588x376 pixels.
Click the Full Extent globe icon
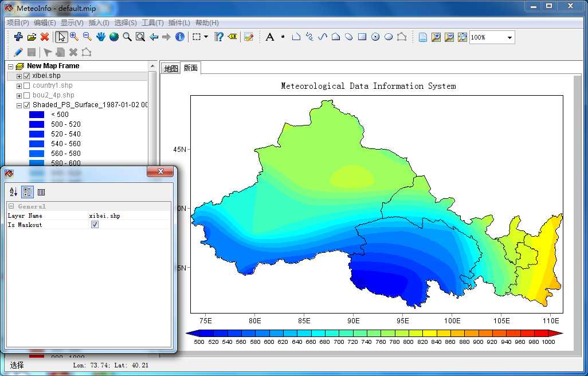(114, 37)
